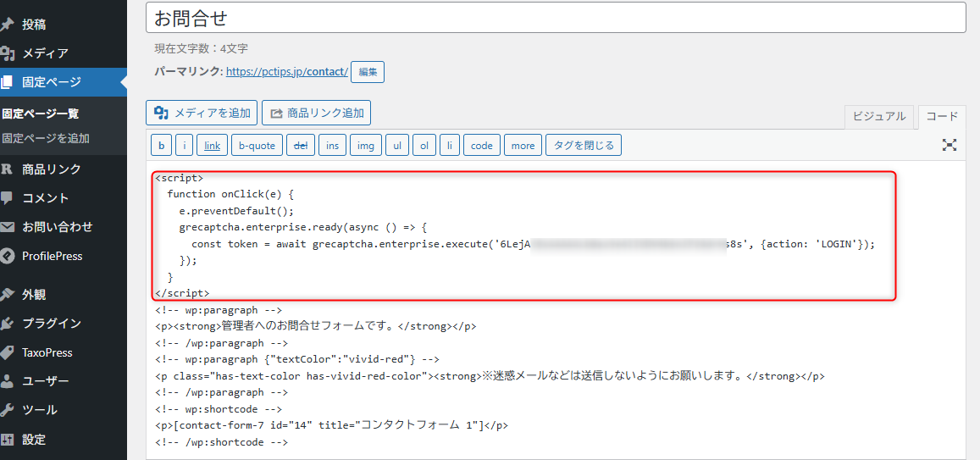Open the pctips.jp contact permalink
This screenshot has width=980, height=460.
[287, 72]
